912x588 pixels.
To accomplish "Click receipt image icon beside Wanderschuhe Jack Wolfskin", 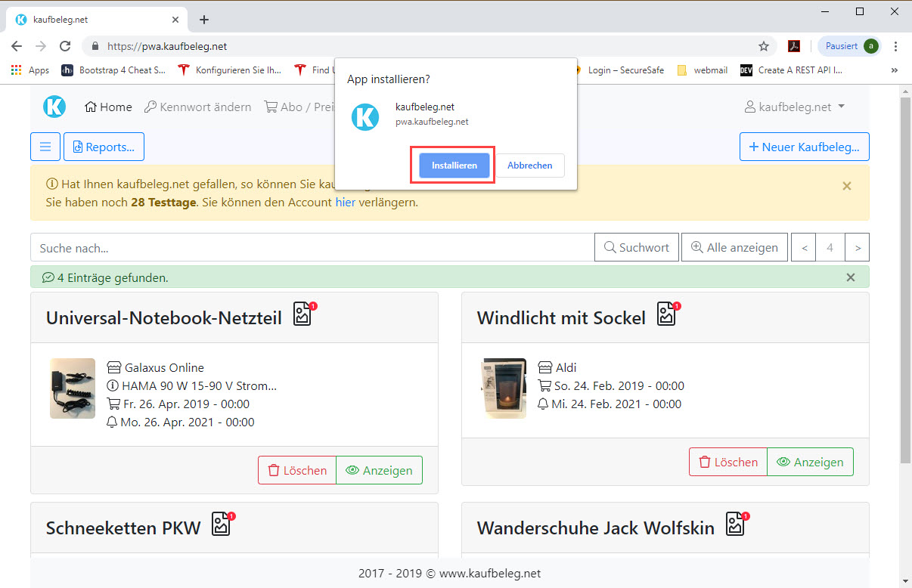I will tap(736, 525).
